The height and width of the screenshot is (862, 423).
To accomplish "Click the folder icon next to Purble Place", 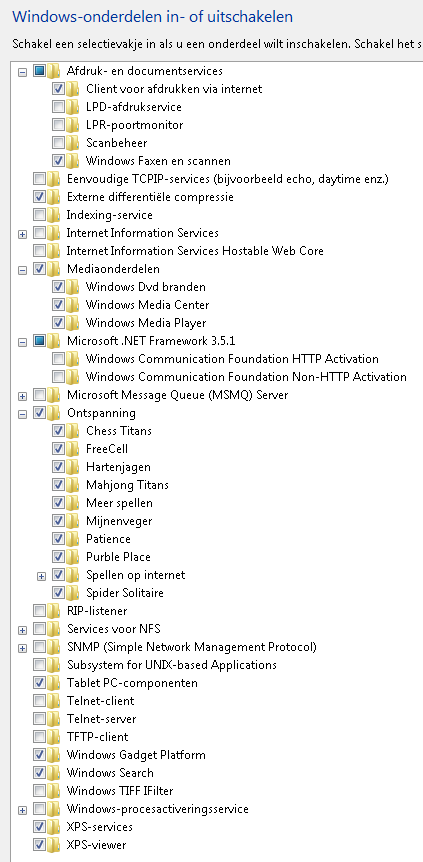I will click(x=73, y=556).
